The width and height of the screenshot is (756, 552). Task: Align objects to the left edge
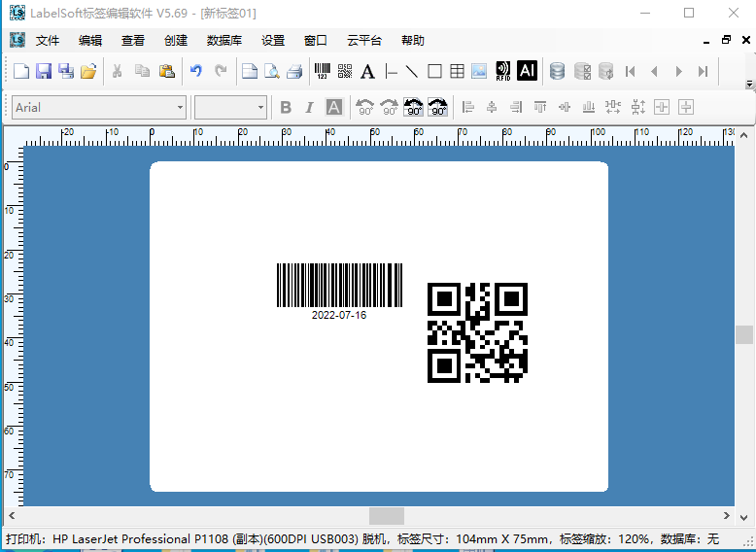click(467, 107)
